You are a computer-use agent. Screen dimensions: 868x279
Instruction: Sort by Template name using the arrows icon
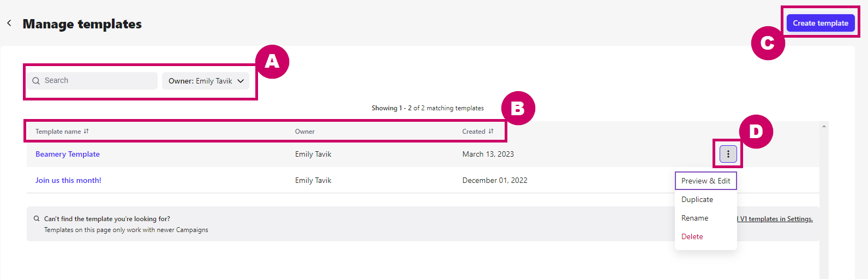point(86,131)
